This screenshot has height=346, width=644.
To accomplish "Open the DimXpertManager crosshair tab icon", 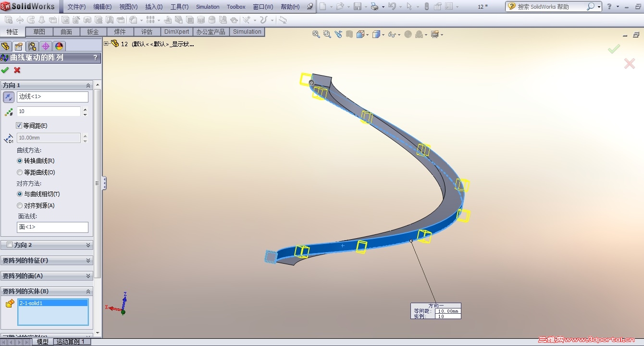I will (46, 46).
